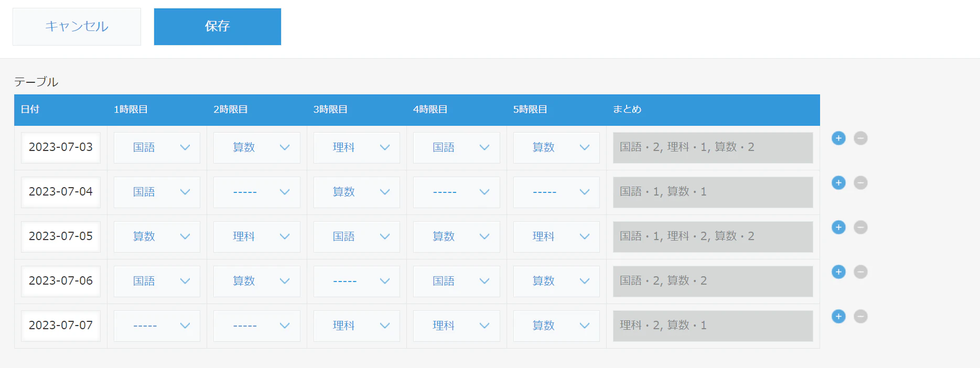The width and height of the screenshot is (980, 368).
Task: Insert a row below the 2023-07-05 row
Action: pos(838,228)
